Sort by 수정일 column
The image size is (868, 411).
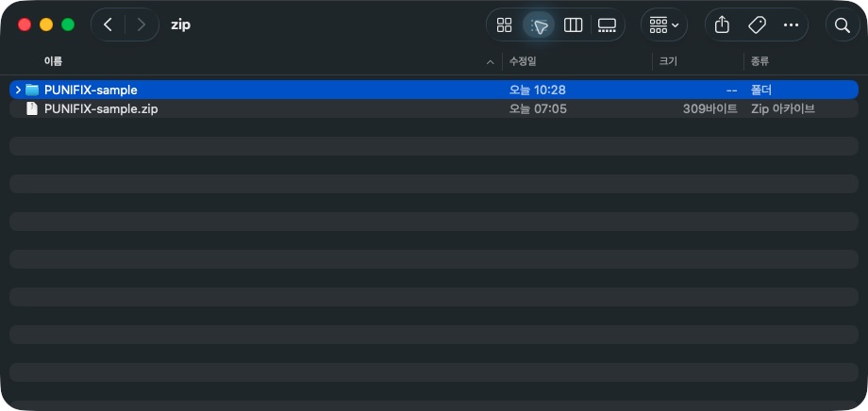click(523, 61)
